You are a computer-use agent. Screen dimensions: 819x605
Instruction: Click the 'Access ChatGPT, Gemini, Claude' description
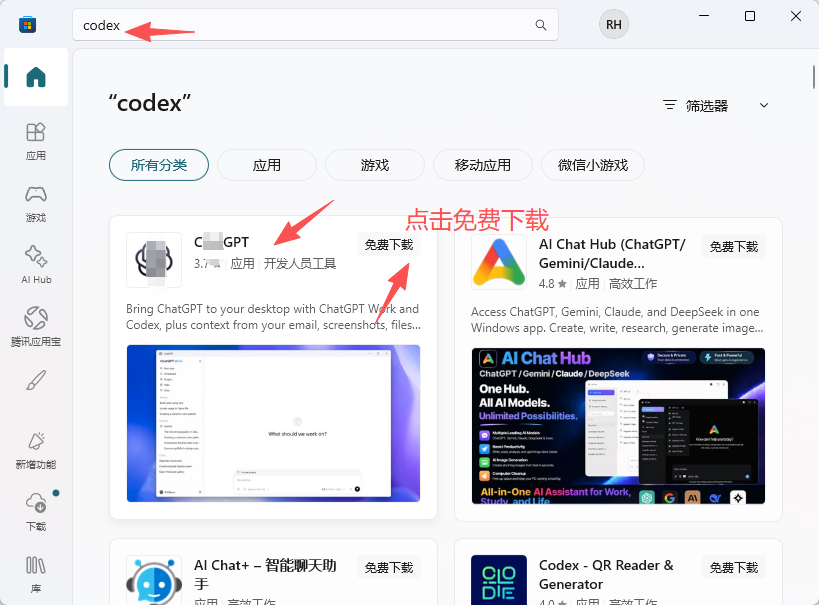(x=617, y=320)
